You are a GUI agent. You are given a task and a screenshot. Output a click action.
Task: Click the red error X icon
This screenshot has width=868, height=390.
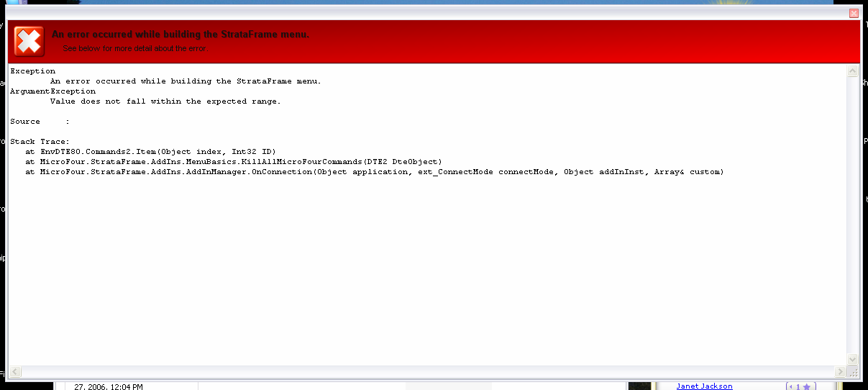(29, 42)
